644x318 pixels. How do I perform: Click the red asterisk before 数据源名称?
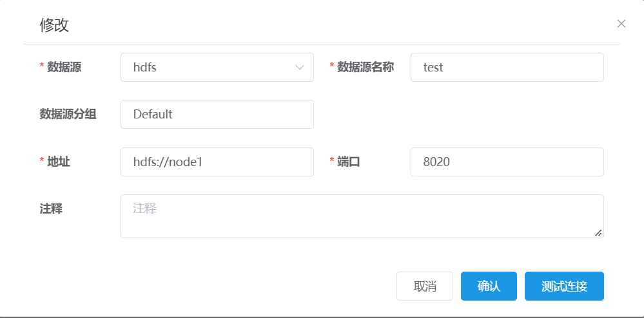coord(332,66)
